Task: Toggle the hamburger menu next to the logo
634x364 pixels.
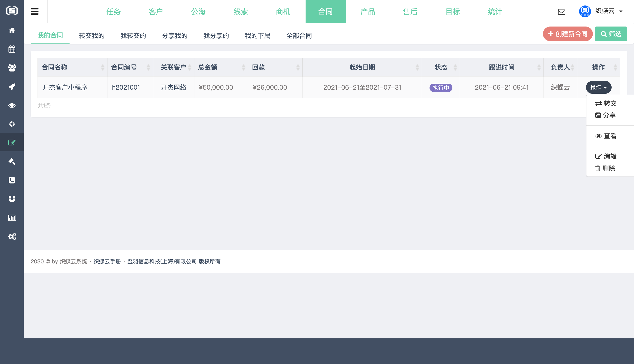Action: pyautogui.click(x=35, y=11)
